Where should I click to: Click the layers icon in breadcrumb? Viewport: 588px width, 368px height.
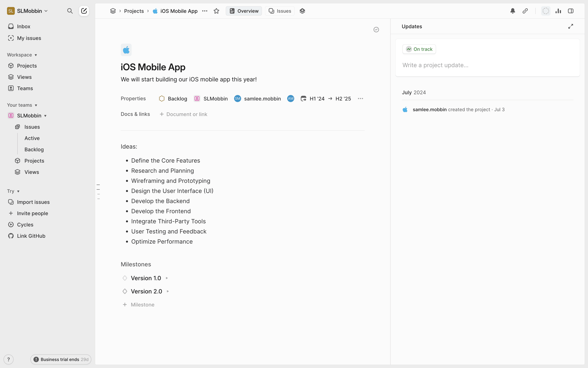click(113, 11)
